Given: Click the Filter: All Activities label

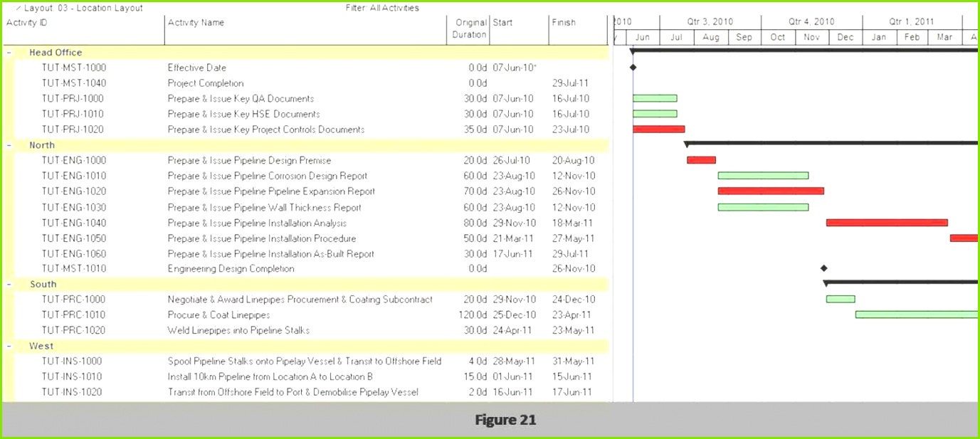Looking at the screenshot, I should click(382, 8).
